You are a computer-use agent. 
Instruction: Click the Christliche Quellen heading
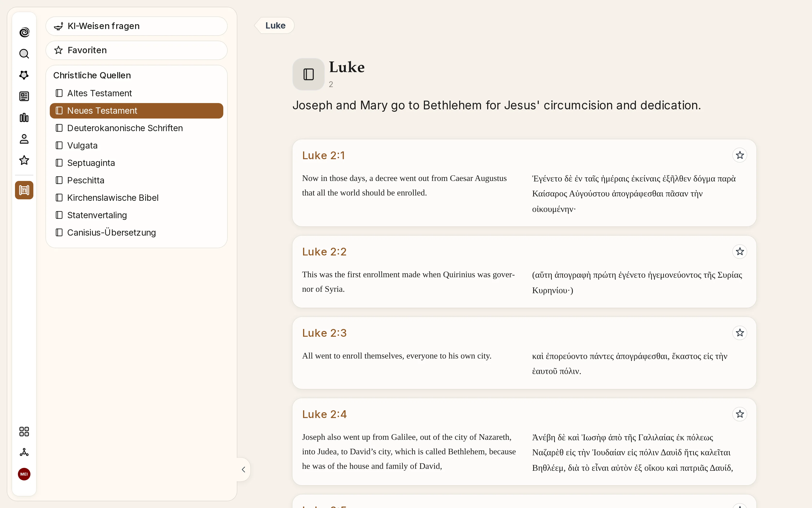click(92, 75)
